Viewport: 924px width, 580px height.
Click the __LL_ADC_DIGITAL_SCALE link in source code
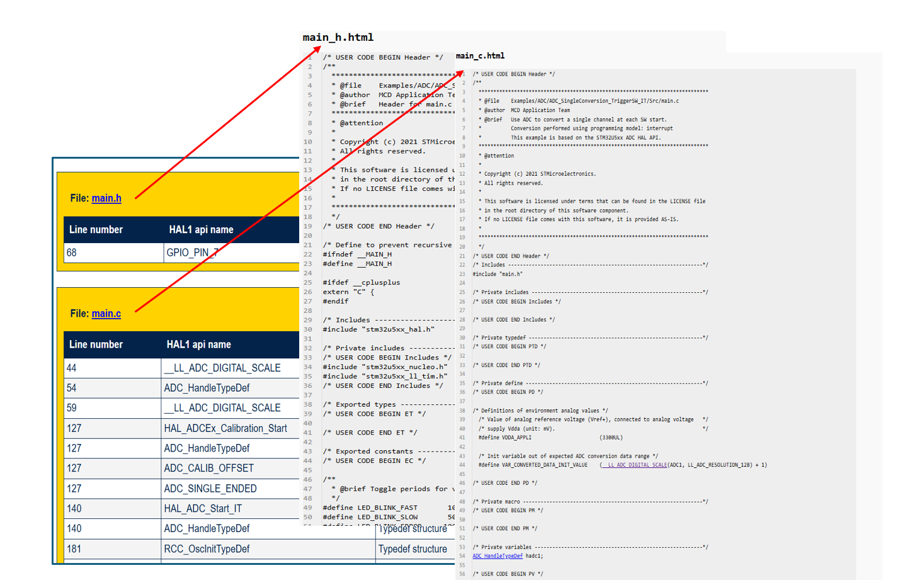tap(634, 465)
